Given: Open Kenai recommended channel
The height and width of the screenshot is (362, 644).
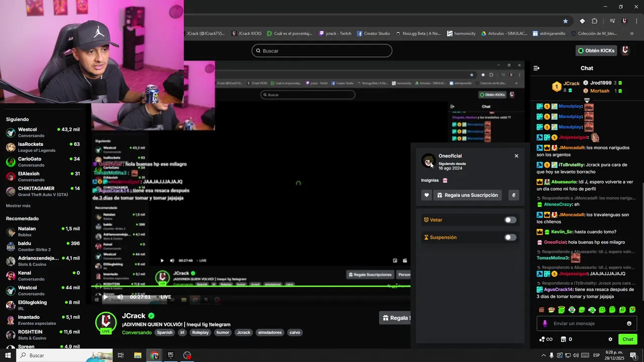Looking at the screenshot, I should (x=42, y=276).
